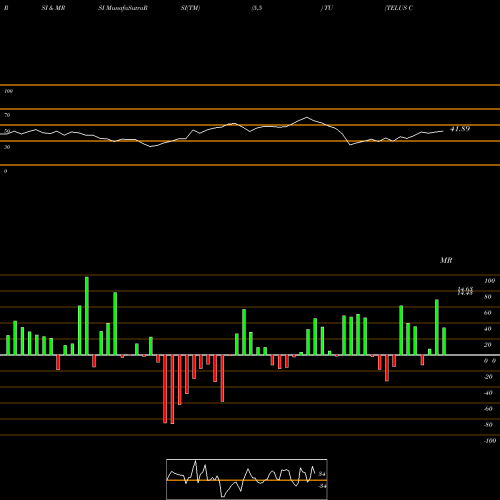Click the tallest green MR bar reaching 100
Image resolution: width=500 pixels, height=500 pixels.
(87, 316)
